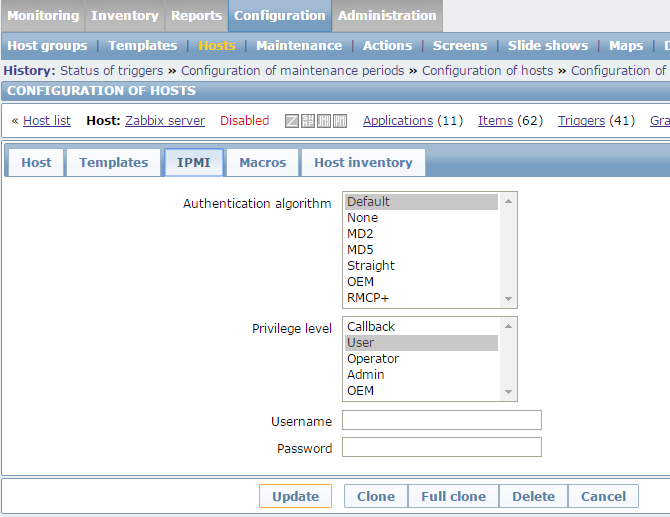This screenshot has height=517, width=670.
Task: Click the Zabbix agent availability icon
Action: (291, 121)
